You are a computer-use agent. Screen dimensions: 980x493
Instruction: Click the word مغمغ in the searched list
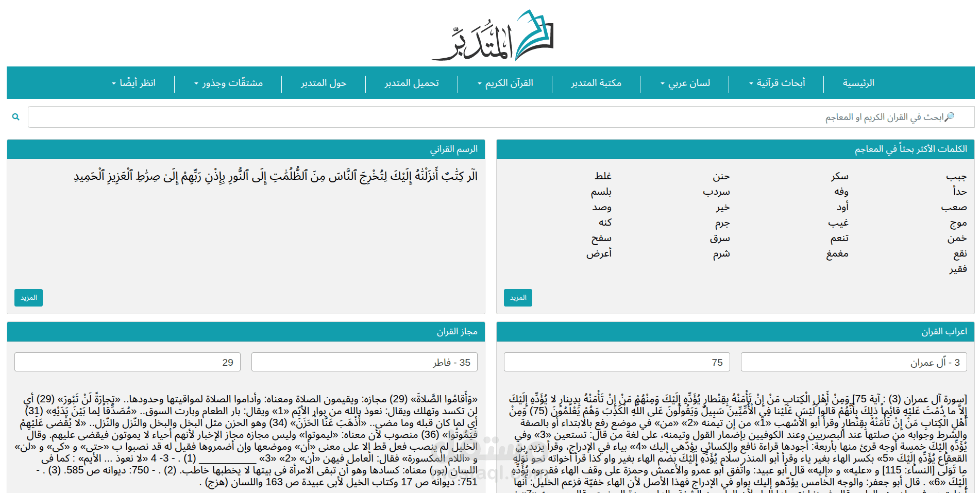(837, 253)
